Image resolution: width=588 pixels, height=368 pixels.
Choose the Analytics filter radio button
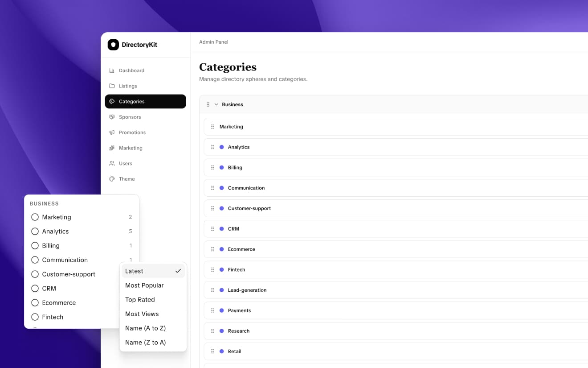point(35,231)
